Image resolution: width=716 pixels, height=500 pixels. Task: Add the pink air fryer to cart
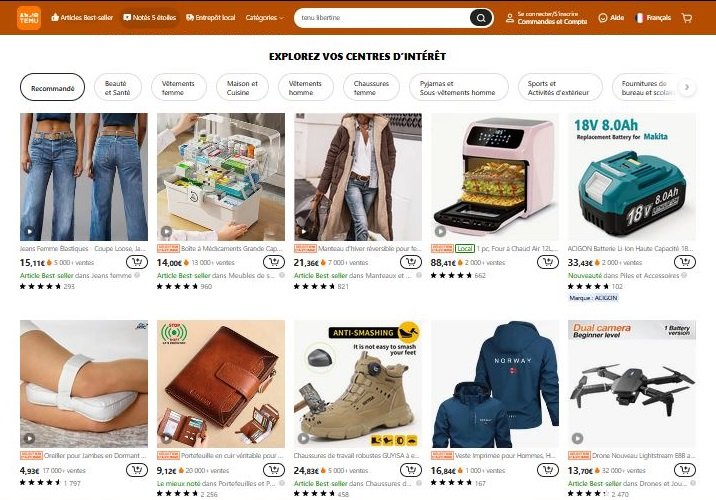click(x=548, y=262)
